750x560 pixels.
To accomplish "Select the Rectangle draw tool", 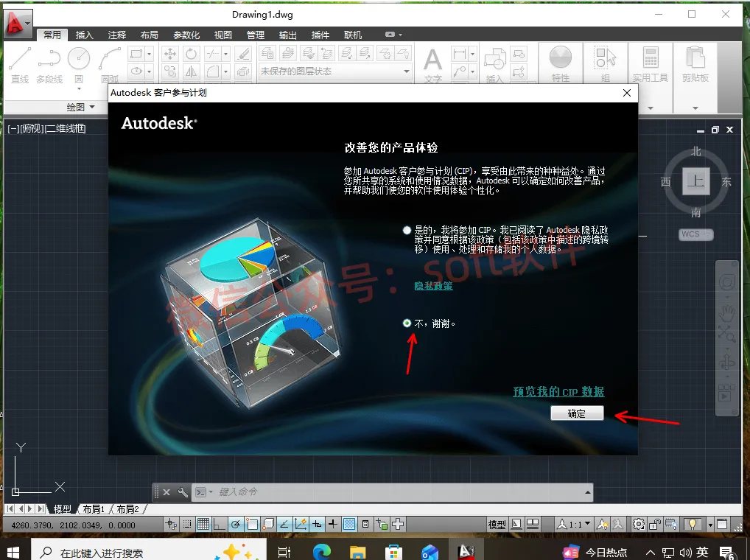I will click(x=137, y=54).
